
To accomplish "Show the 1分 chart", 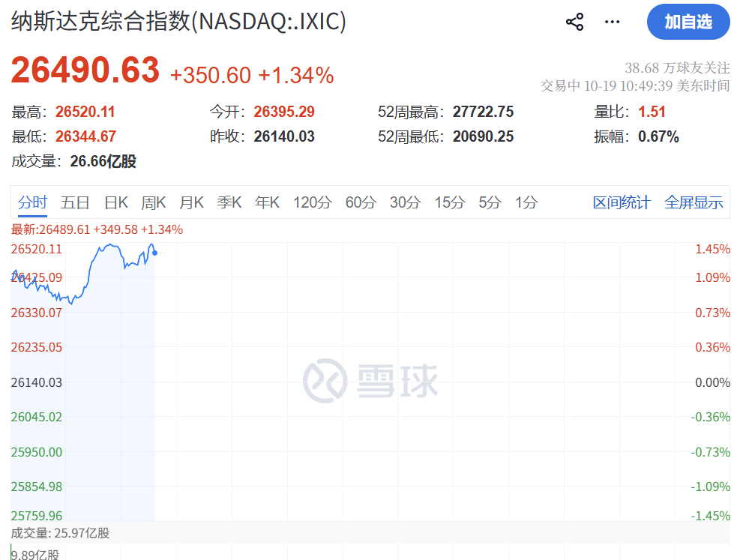I will [526, 202].
